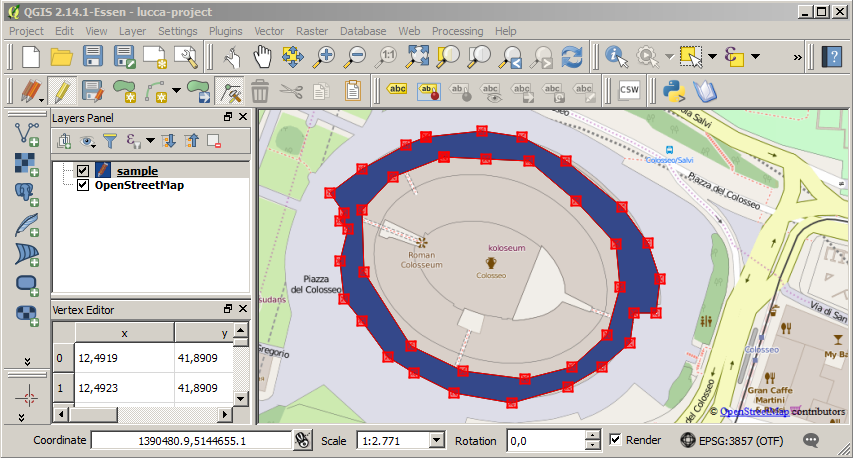Viewport: 853px width, 458px height.
Task: Click the Add Vector Layer icon
Action: [27, 134]
